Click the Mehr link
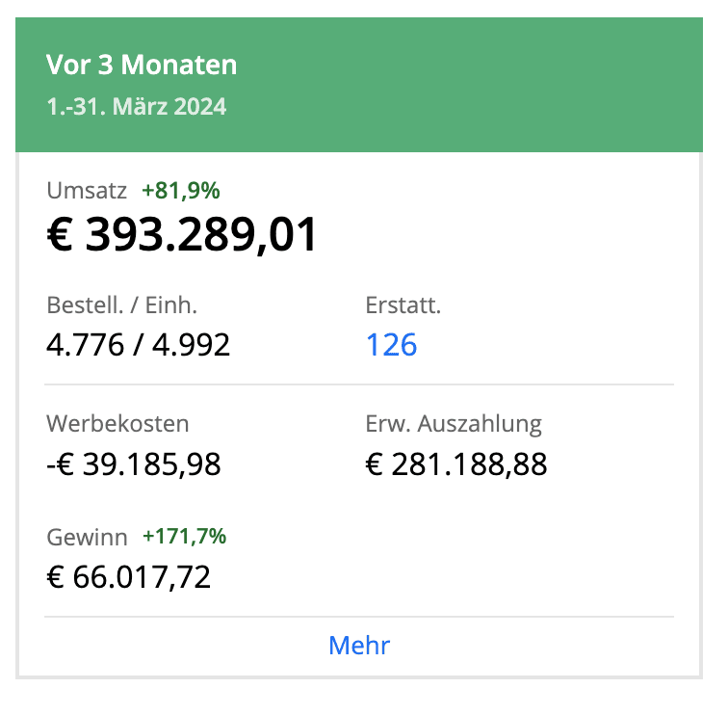728x715 pixels. 359,645
